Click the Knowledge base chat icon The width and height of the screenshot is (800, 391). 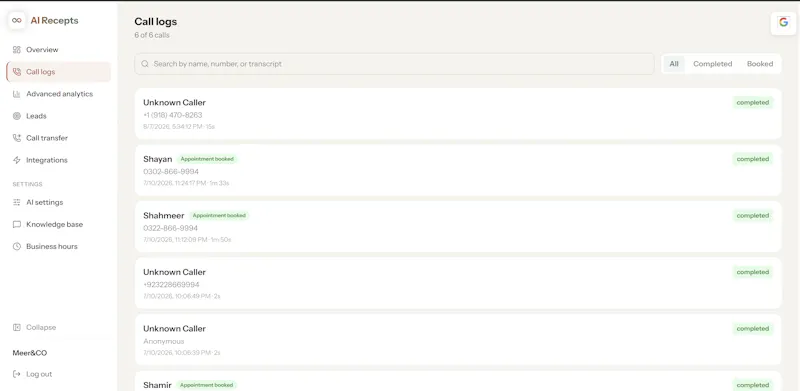17,225
